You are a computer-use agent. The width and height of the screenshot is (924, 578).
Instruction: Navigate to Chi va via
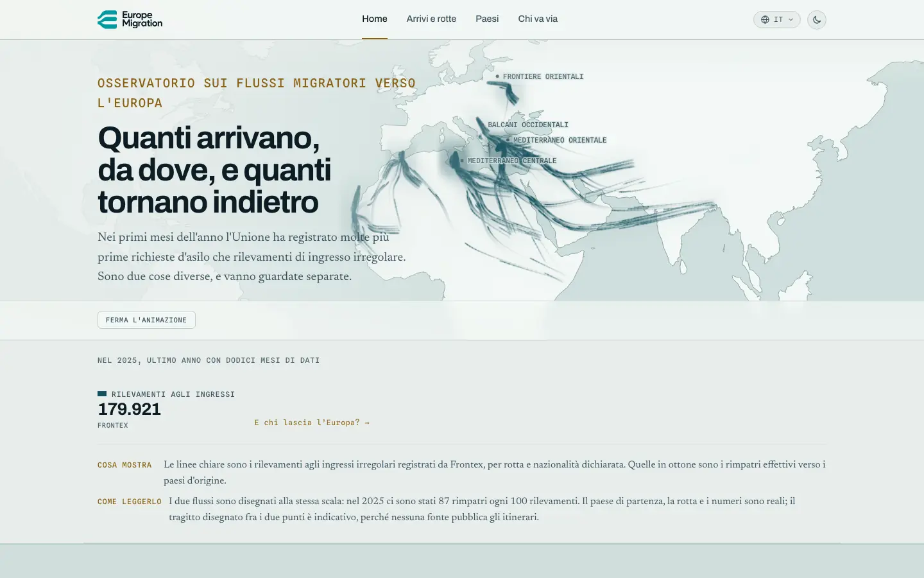tap(538, 19)
